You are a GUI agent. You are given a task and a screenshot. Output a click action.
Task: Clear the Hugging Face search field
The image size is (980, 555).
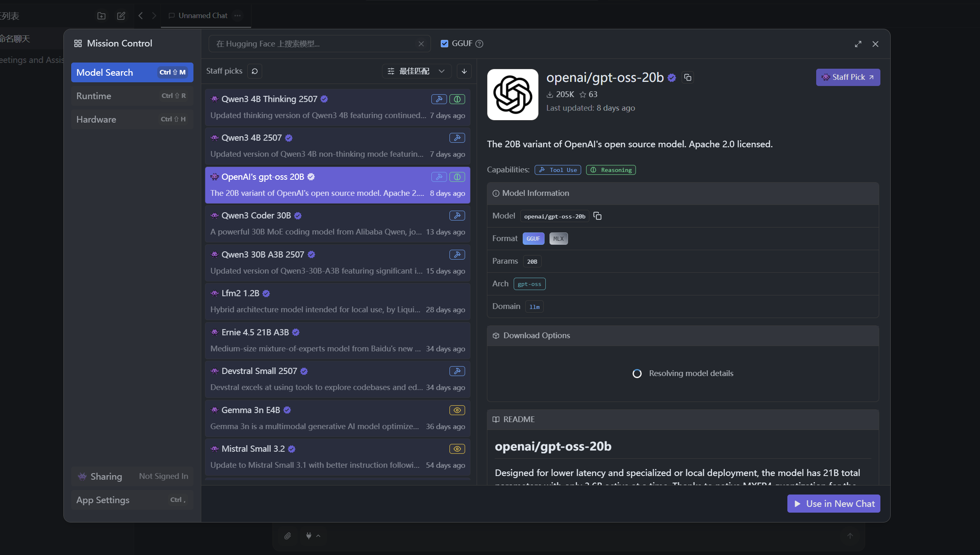coord(421,44)
